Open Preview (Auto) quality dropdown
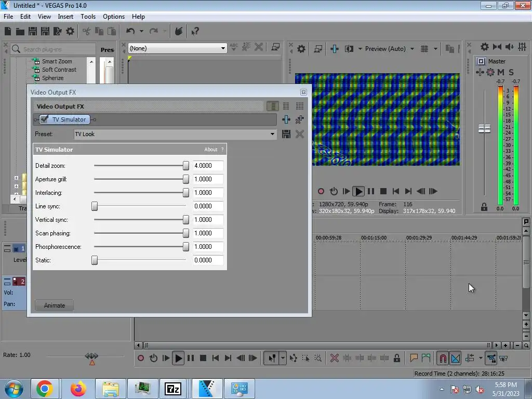This screenshot has width=532, height=399. [x=412, y=49]
